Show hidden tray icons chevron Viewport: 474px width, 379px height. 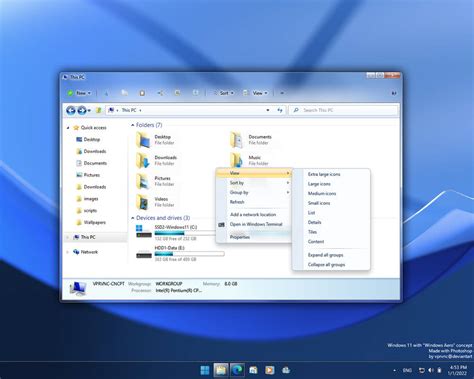[x=395, y=370]
